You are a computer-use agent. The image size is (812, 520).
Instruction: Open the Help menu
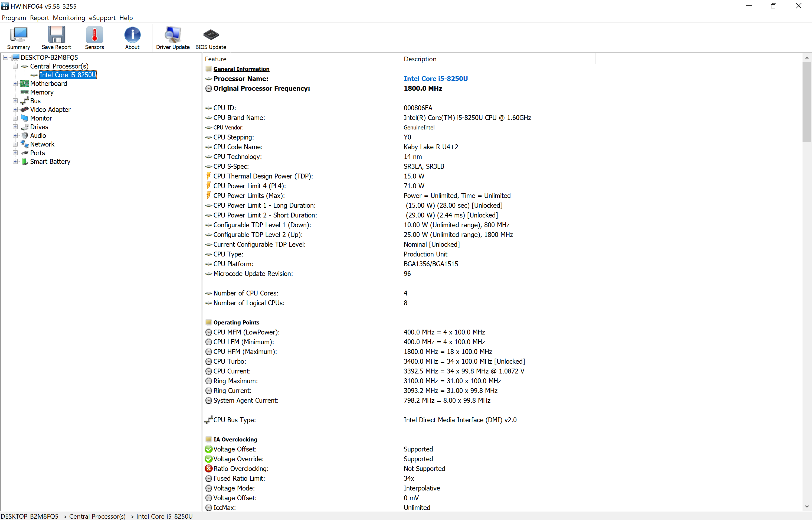point(126,18)
